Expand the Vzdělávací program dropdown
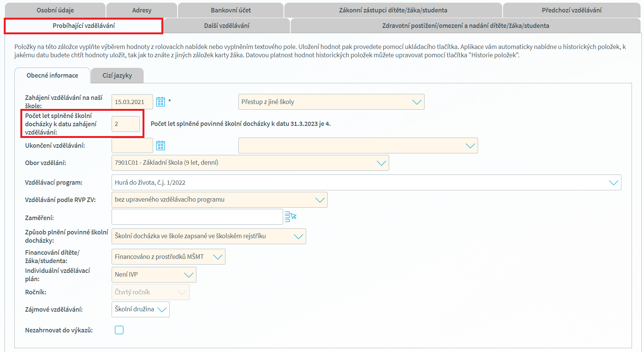 coord(366,182)
